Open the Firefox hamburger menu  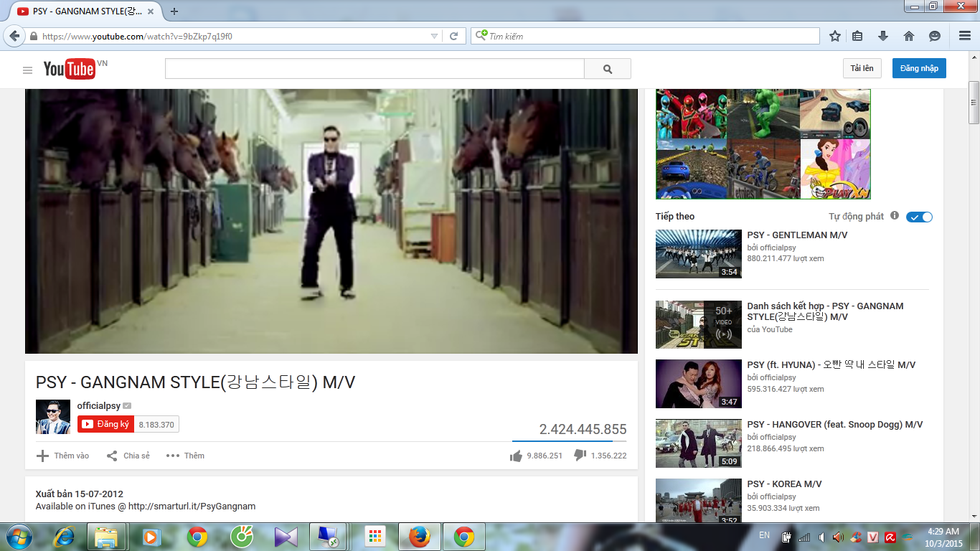pos(965,36)
